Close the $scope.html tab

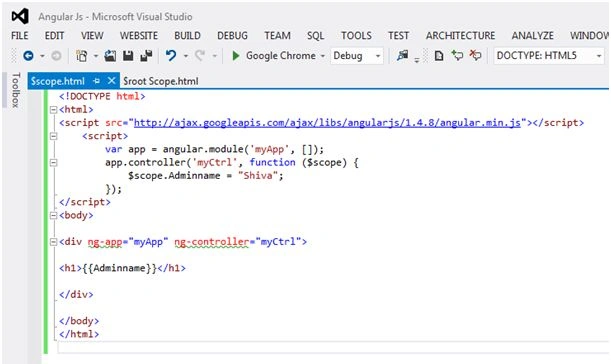click(x=111, y=81)
